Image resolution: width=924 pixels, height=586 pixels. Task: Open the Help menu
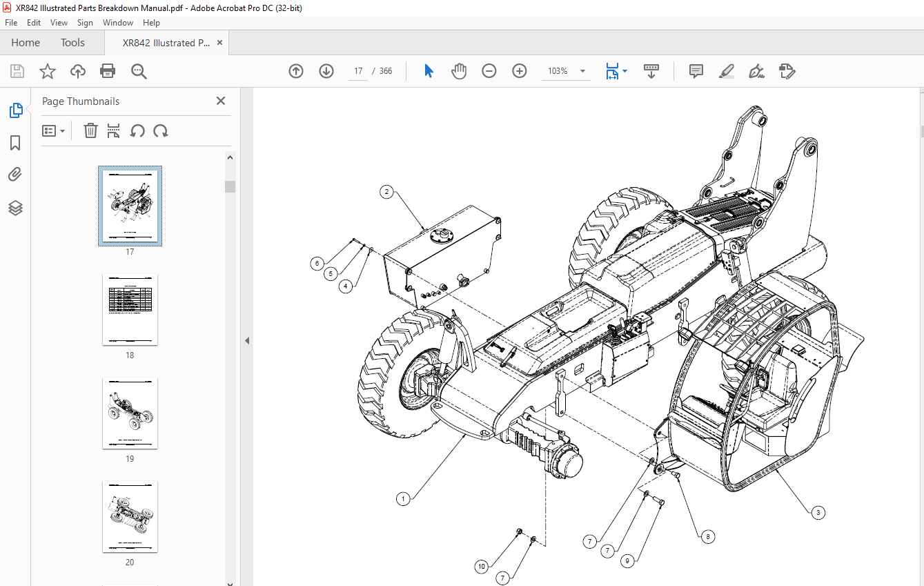point(151,23)
